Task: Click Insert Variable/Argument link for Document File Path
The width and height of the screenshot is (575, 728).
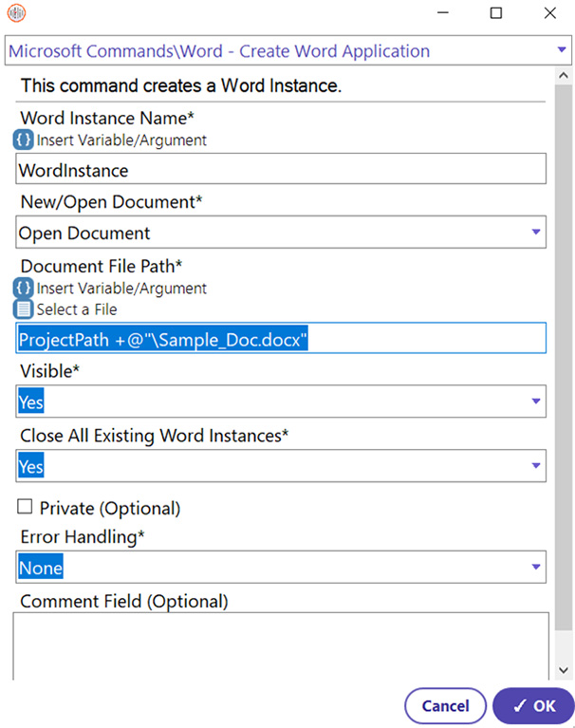Action: 121,289
